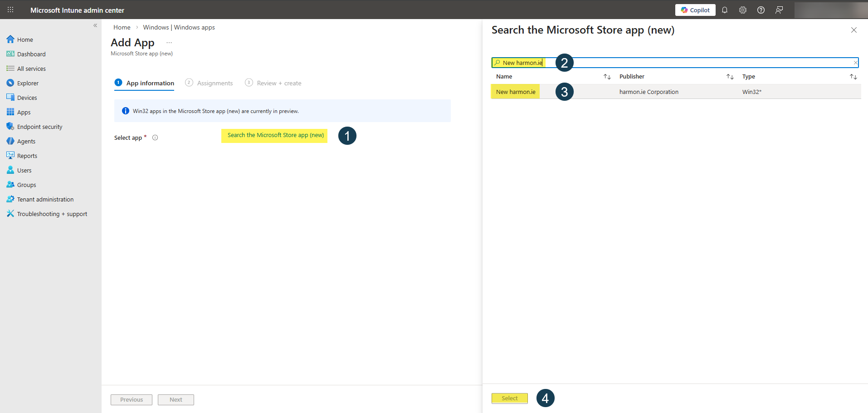The image size is (868, 413).
Task: Open the app launcher waffle menu
Action: (10, 10)
